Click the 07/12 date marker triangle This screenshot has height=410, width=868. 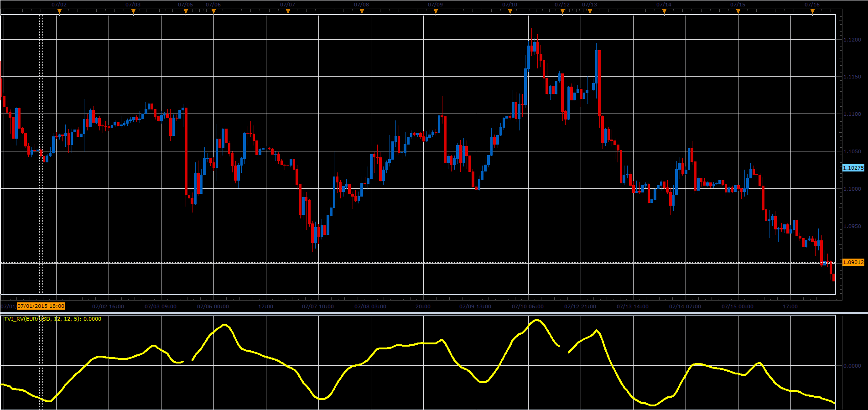pyautogui.click(x=562, y=11)
